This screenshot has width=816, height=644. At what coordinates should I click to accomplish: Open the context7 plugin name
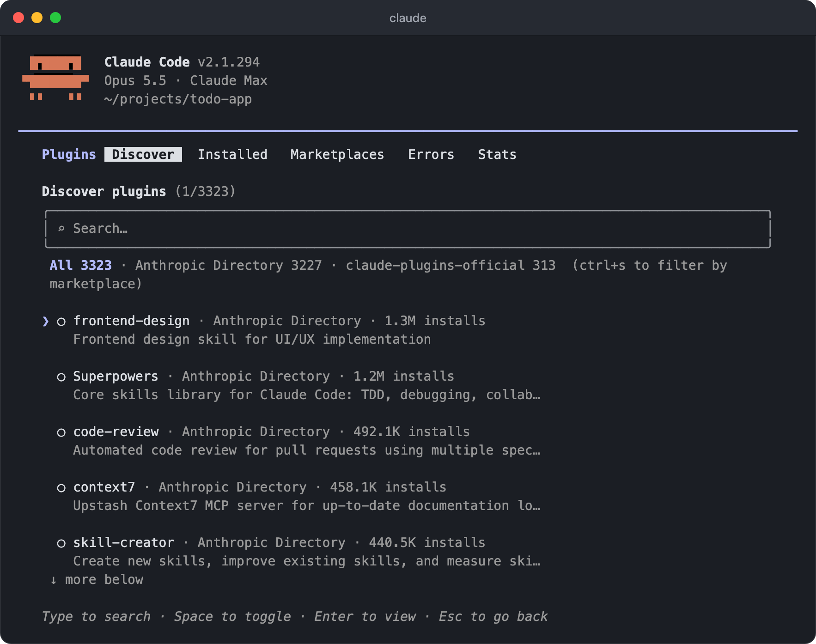coord(104,487)
